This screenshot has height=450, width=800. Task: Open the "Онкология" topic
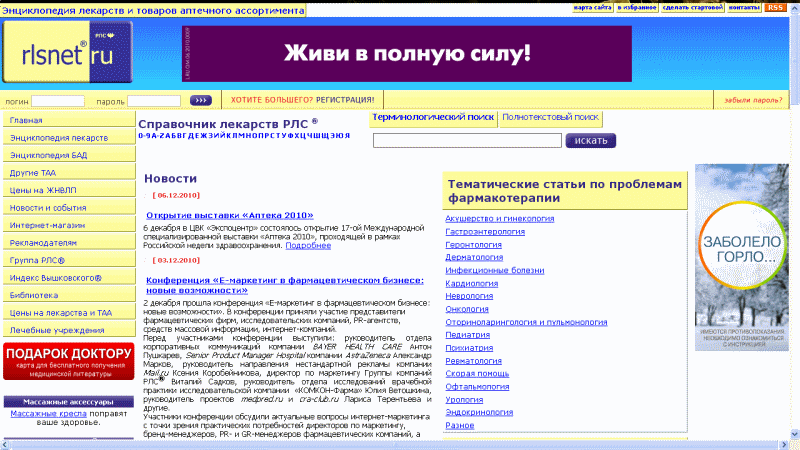pos(467,309)
